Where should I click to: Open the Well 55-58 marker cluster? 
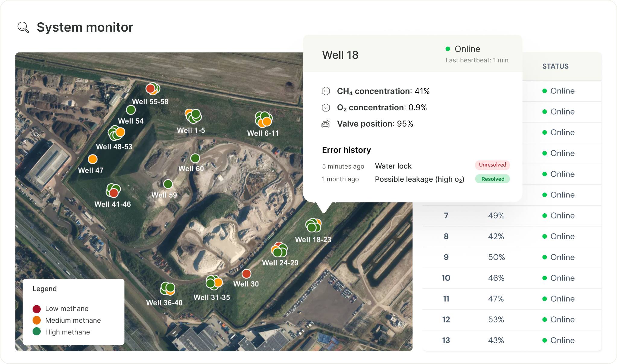tap(153, 89)
